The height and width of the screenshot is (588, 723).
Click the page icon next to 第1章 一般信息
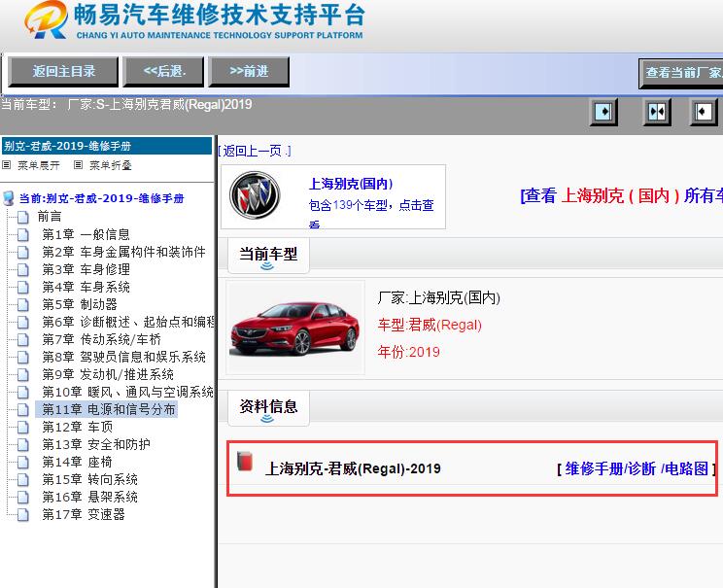click(22, 235)
